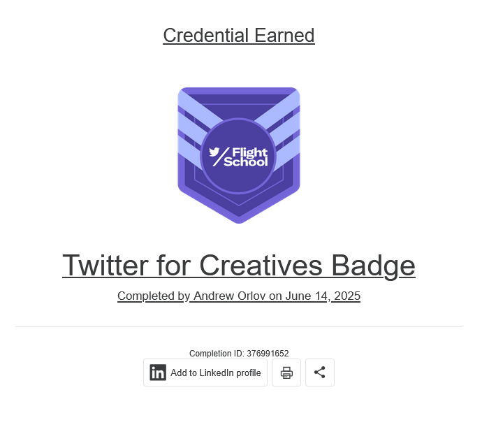The width and height of the screenshot is (489, 448).
Task: Click the pointed bottom tip of the badge
Action: point(239,218)
